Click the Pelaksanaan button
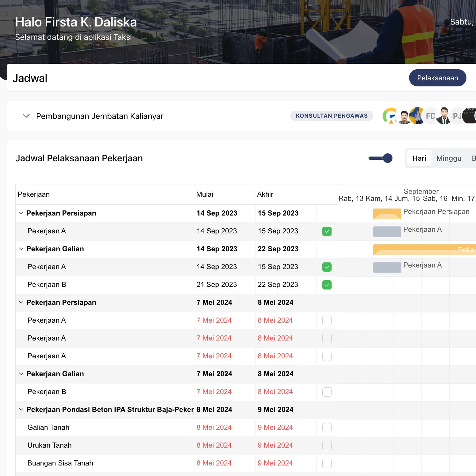The height and width of the screenshot is (476, 476). (x=437, y=78)
